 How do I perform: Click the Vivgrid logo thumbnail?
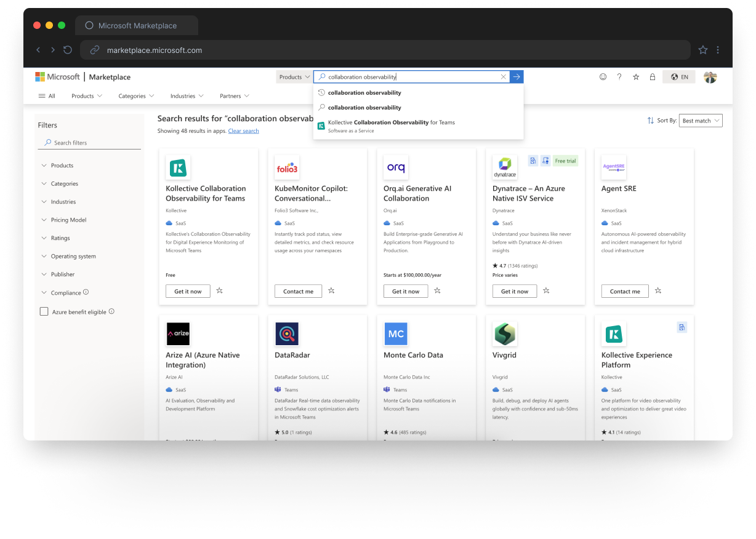[x=505, y=333]
